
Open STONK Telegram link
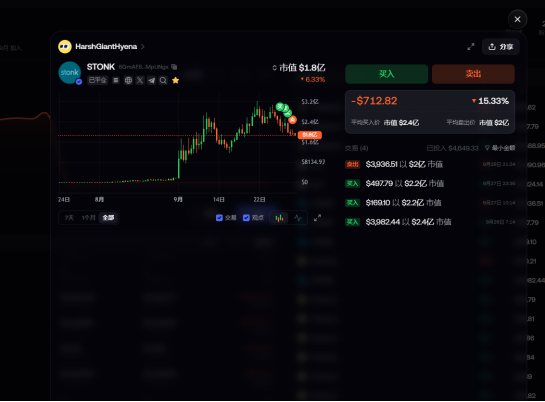pos(152,80)
